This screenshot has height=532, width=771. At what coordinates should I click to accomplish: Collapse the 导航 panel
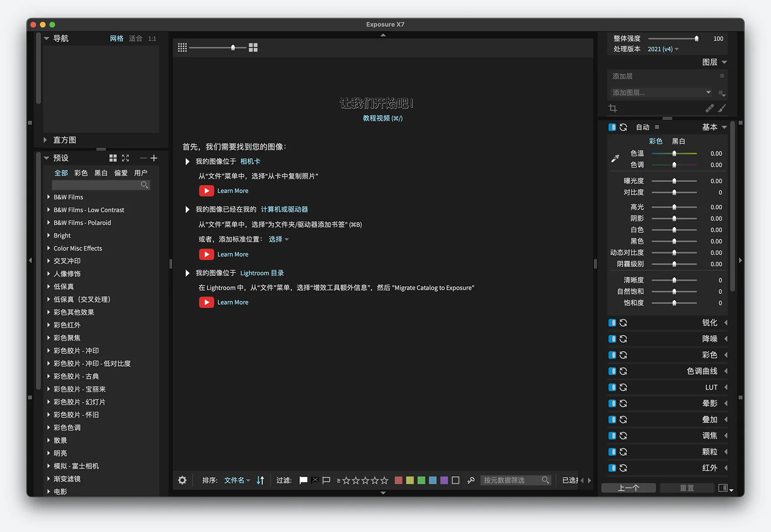46,39
